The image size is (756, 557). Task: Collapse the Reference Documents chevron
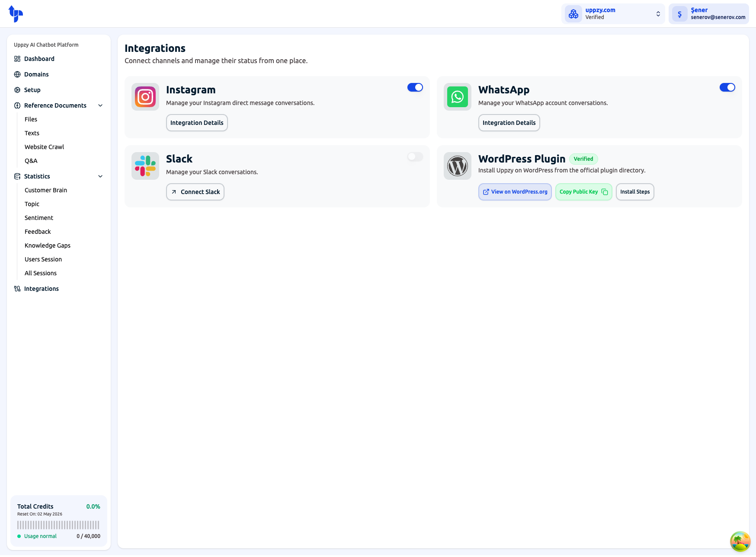coord(100,105)
